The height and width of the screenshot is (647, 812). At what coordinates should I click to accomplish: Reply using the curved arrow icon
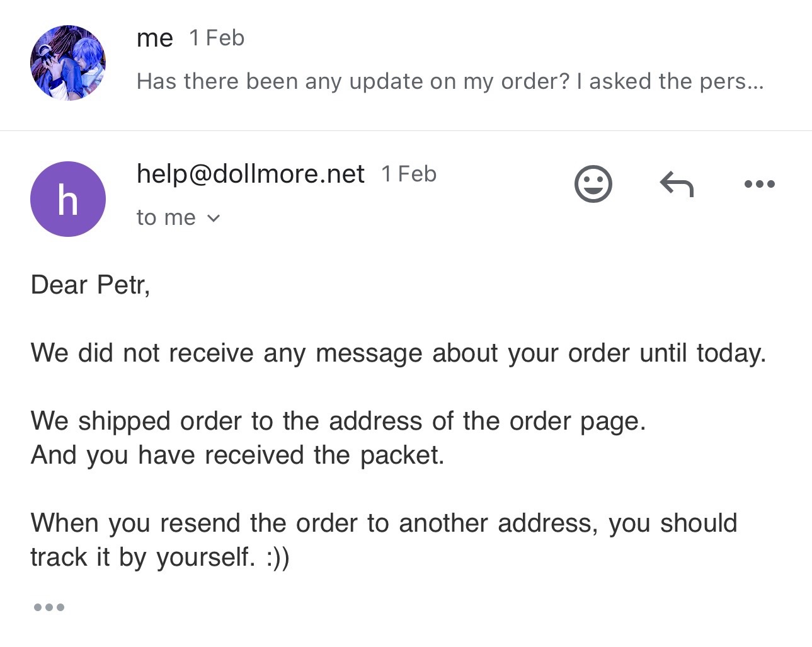tap(677, 185)
